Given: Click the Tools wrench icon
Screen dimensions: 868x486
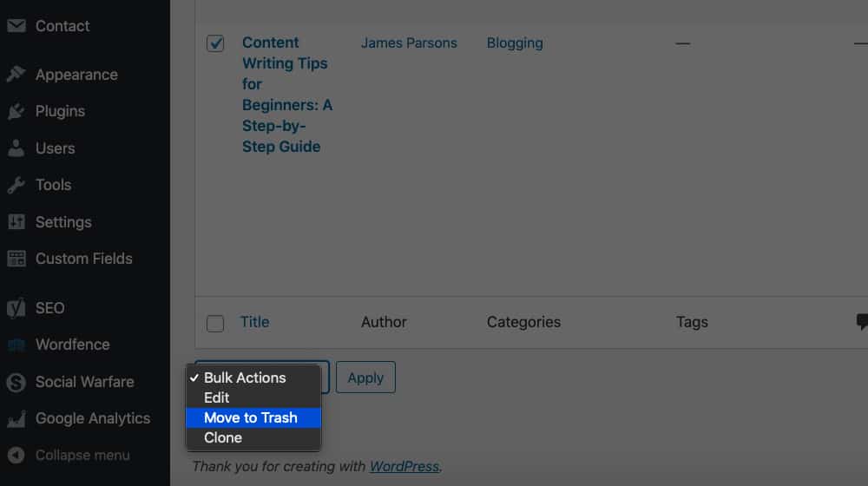Looking at the screenshot, I should [x=16, y=185].
